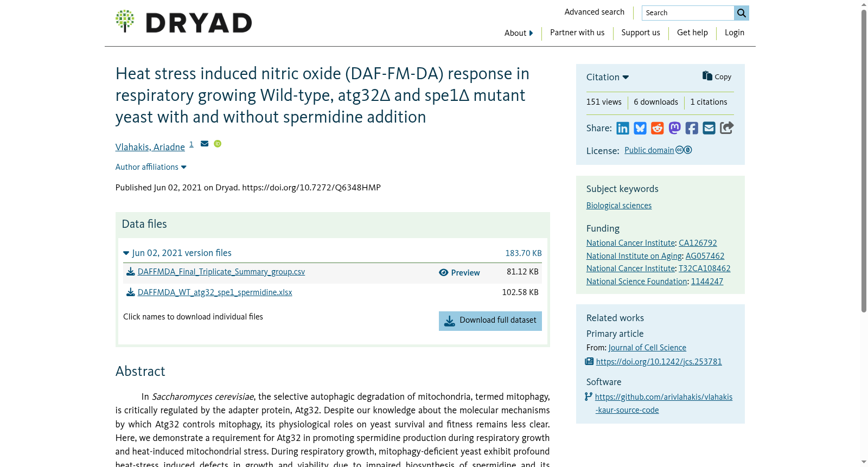Screen dimensions: 868x467
Task: Open grant CA126792 link
Action: click(698, 243)
